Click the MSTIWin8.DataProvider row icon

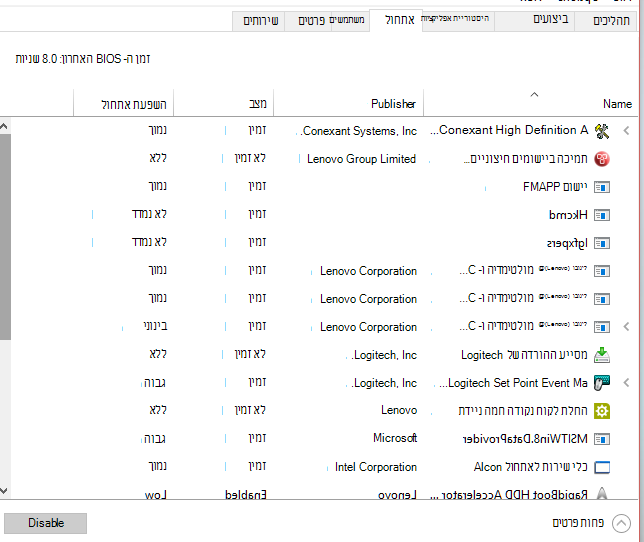click(602, 439)
